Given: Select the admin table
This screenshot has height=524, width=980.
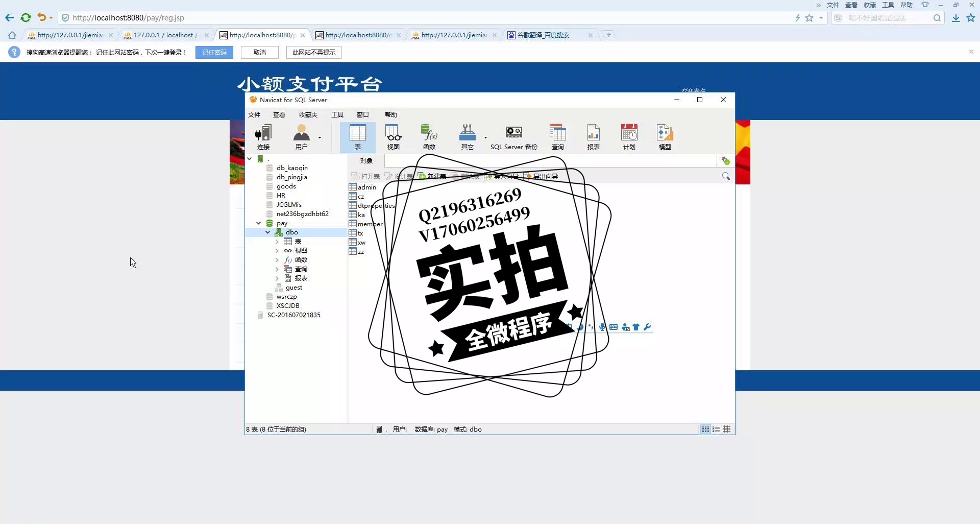Looking at the screenshot, I should point(363,187).
